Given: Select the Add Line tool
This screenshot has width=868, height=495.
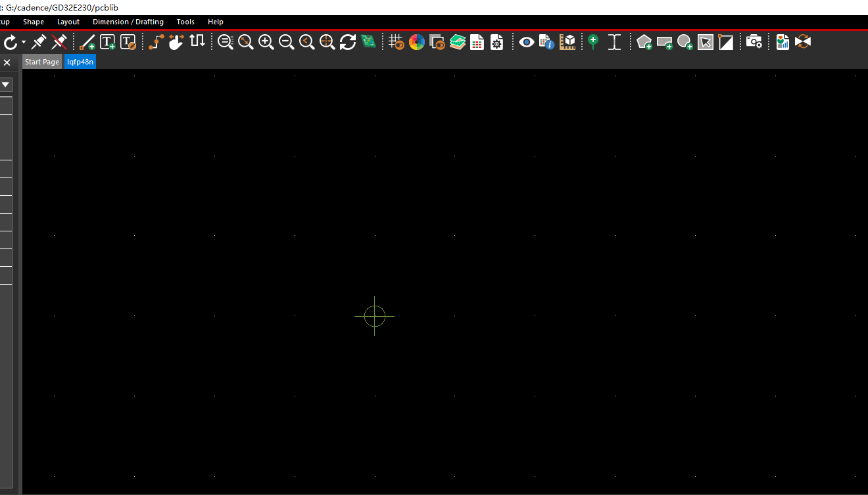Looking at the screenshot, I should [x=87, y=42].
